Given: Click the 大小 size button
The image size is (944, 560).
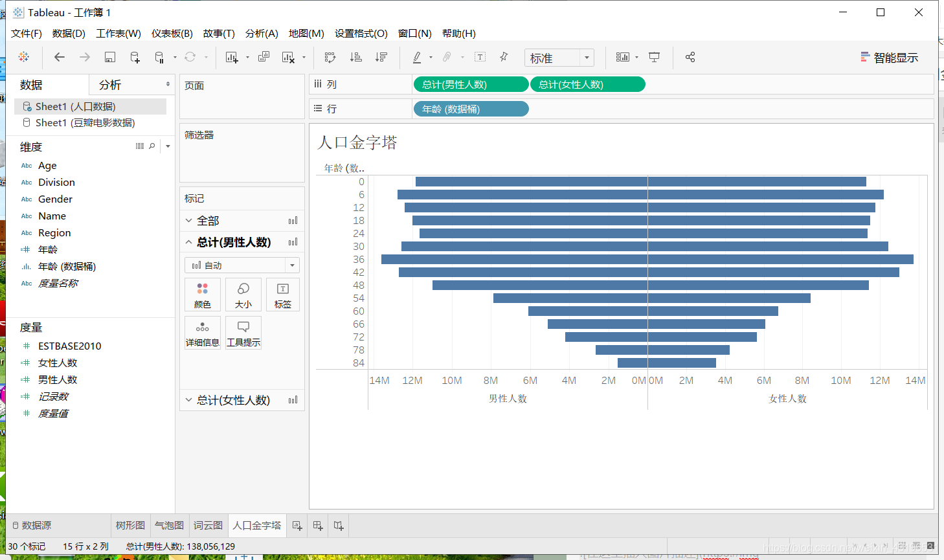Looking at the screenshot, I should pos(243,295).
